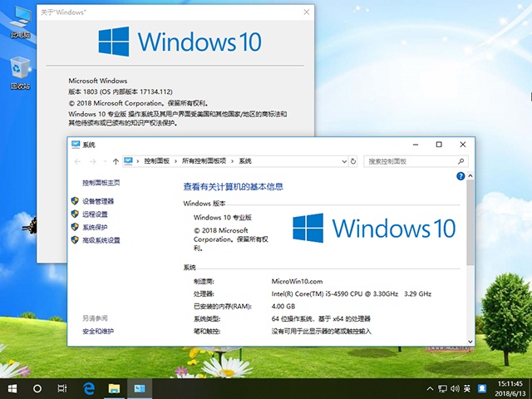532x399 pixels.
Task: Click the vertical scrollbar thumb in System window
Action: (470, 222)
